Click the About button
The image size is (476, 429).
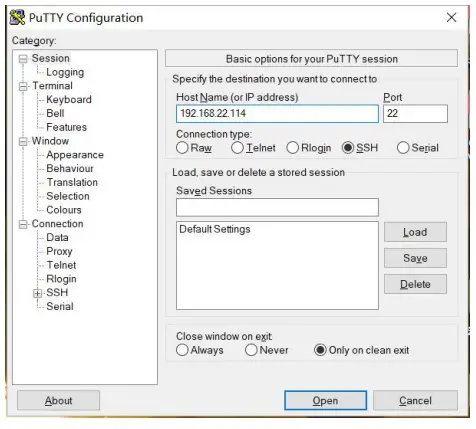click(58, 400)
